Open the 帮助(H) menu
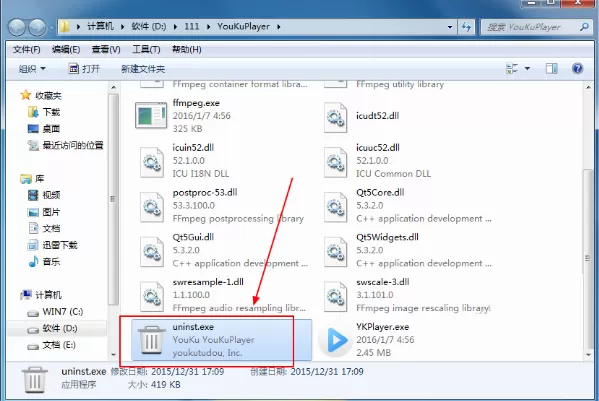 186,49
